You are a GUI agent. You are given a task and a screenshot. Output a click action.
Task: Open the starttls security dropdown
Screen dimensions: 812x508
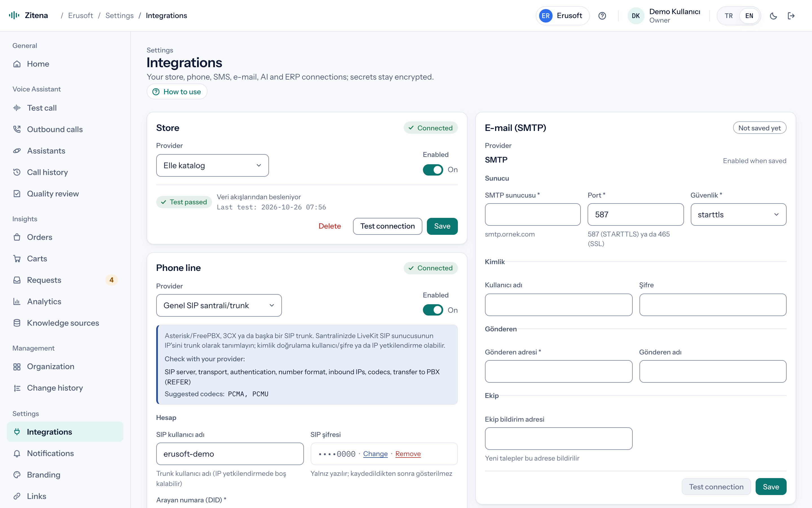coord(738,214)
